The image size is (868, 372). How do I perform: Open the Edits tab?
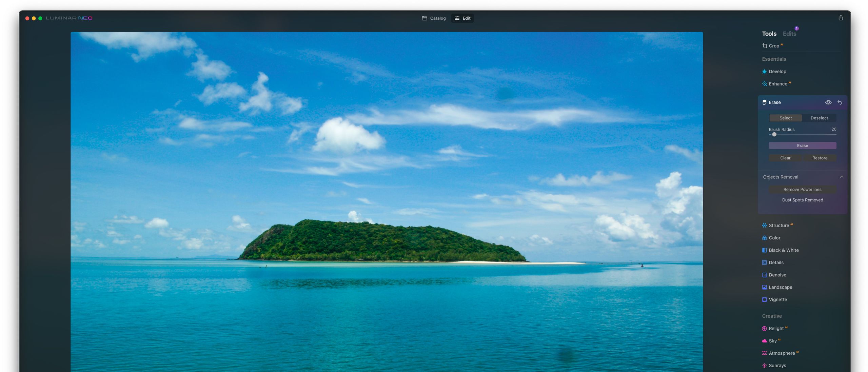789,34
